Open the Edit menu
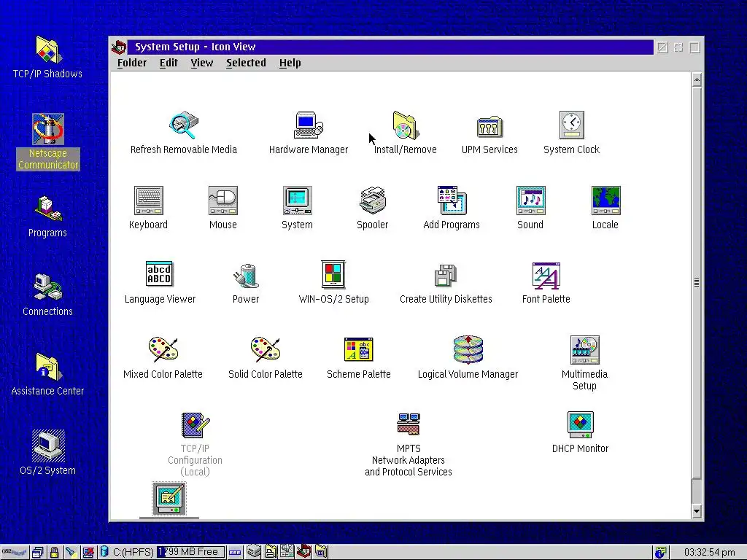 pyautogui.click(x=169, y=63)
